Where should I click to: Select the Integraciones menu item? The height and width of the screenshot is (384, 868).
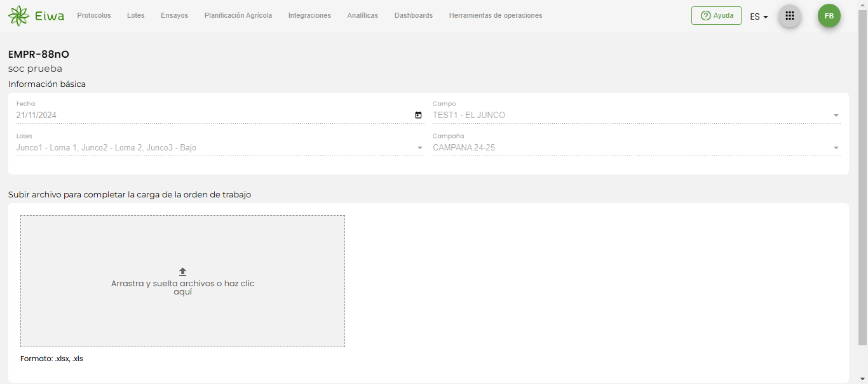pyautogui.click(x=309, y=16)
